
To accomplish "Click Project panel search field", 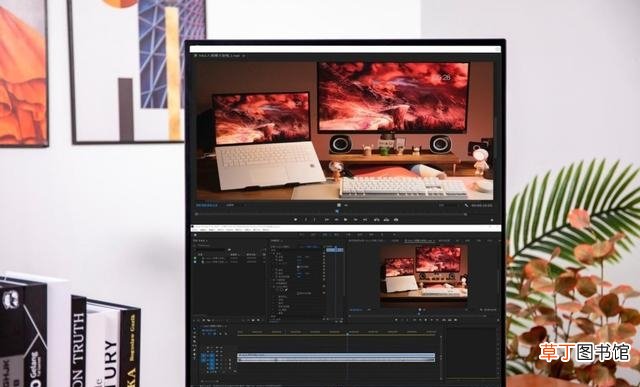I will coord(211,249).
